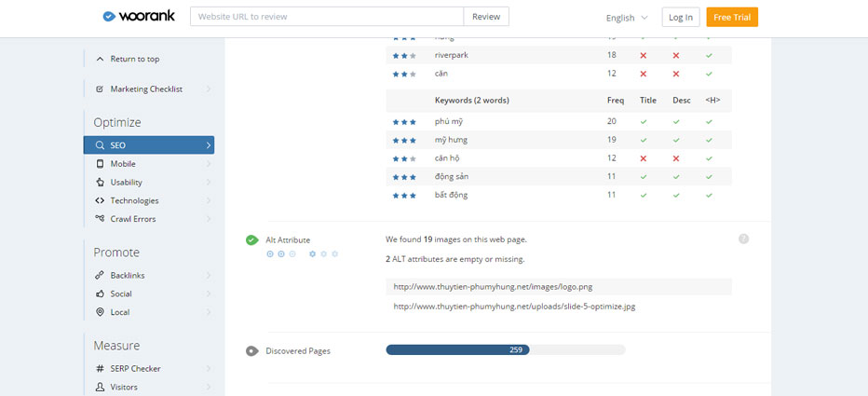Click the Usability hand icon
The width and height of the screenshot is (868, 396).
(100, 183)
